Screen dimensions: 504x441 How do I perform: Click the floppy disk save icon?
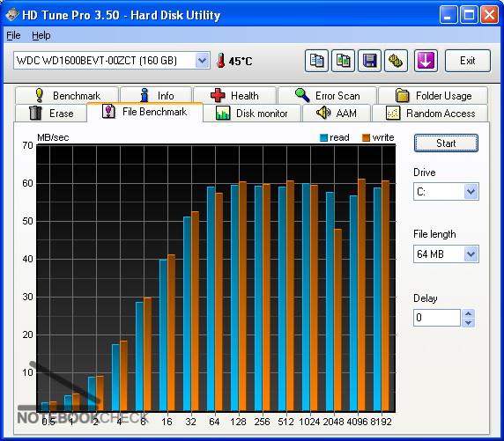pyautogui.click(x=369, y=61)
